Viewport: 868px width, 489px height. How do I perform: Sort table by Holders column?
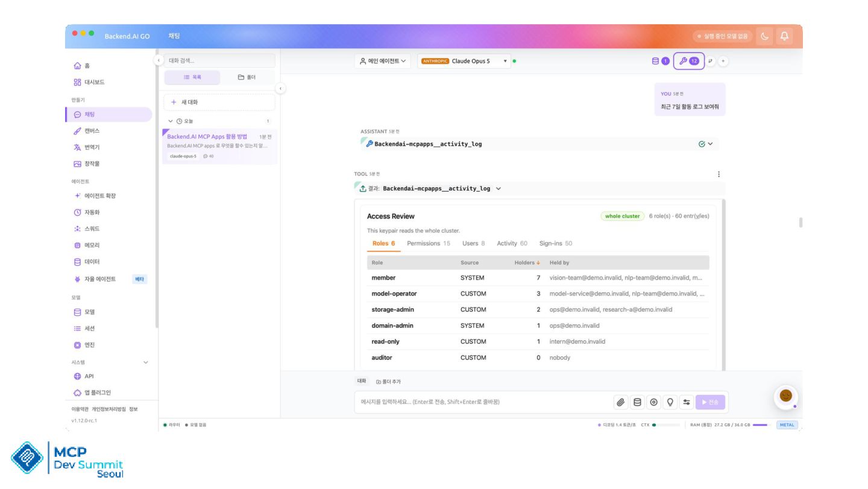[x=527, y=263]
